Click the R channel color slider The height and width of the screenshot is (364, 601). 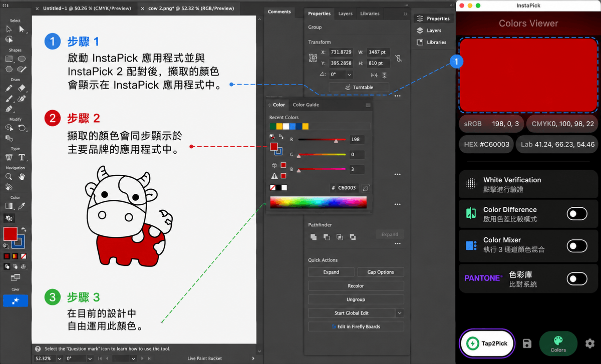tap(321, 140)
